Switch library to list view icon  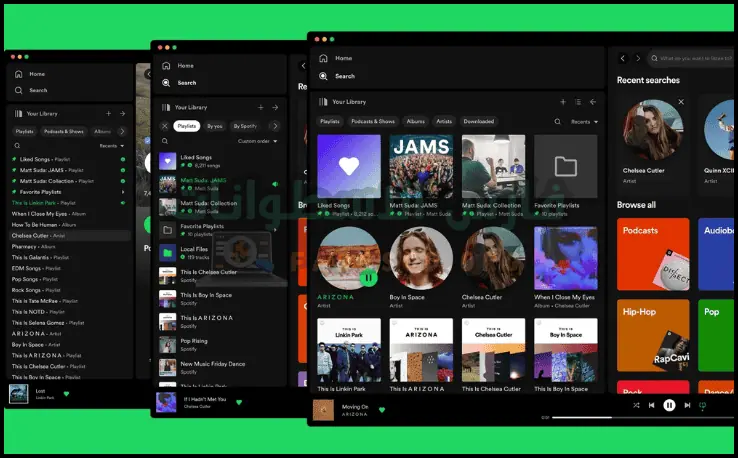(x=577, y=102)
